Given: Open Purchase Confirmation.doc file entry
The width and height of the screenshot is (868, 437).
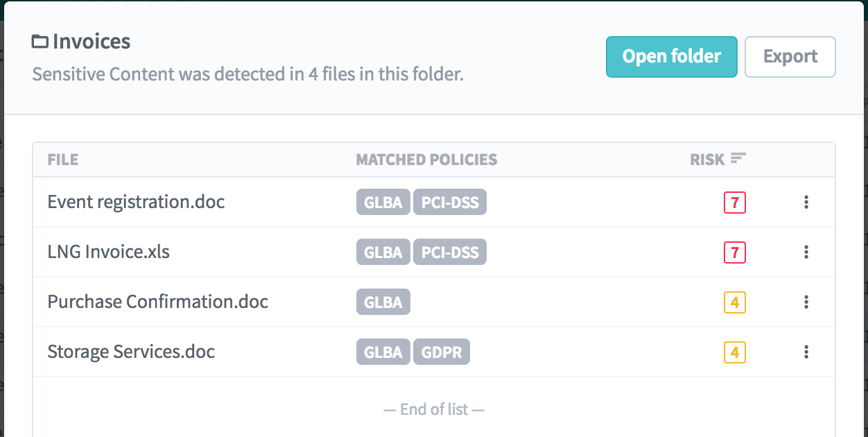Looking at the screenshot, I should click(x=157, y=302).
